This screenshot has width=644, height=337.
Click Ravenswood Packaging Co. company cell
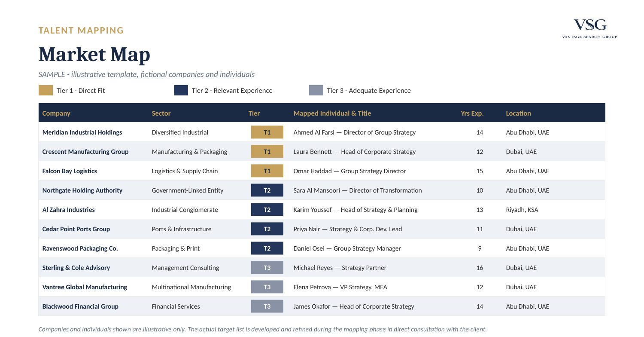tap(80, 248)
